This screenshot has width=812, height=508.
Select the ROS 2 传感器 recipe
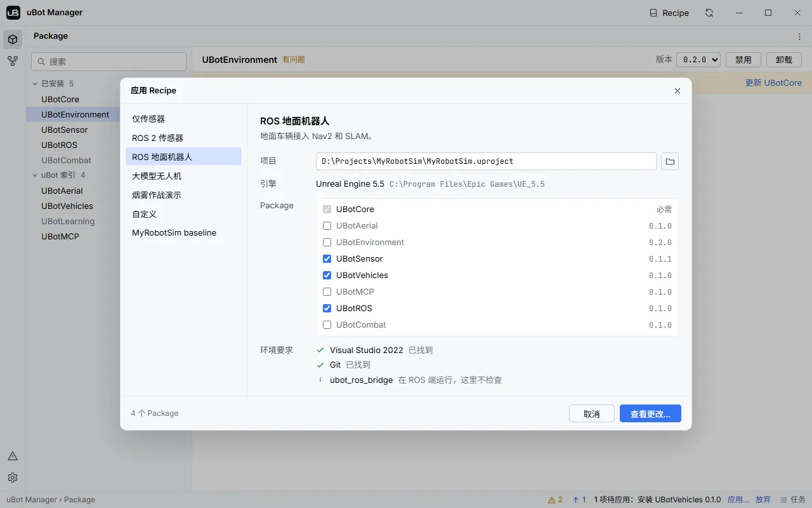pos(183,138)
